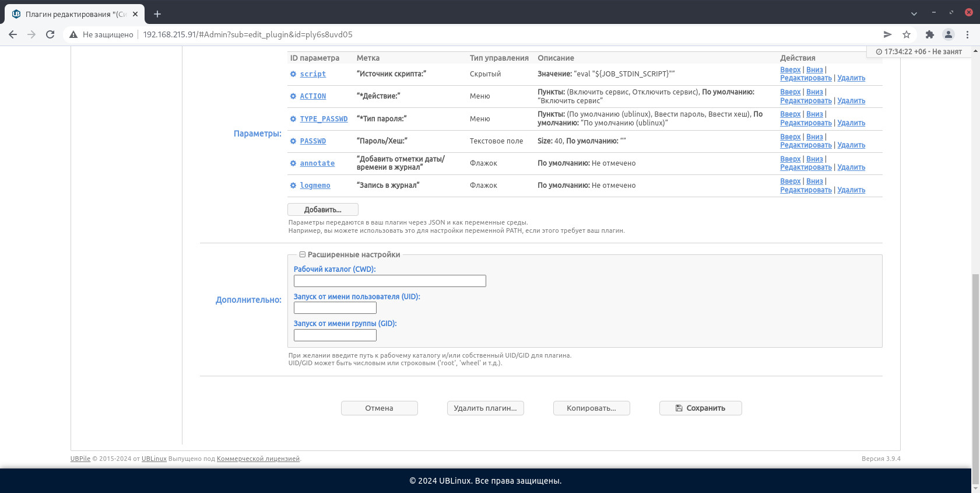Focus the GID group input field
The image size is (980, 493).
[335, 335]
